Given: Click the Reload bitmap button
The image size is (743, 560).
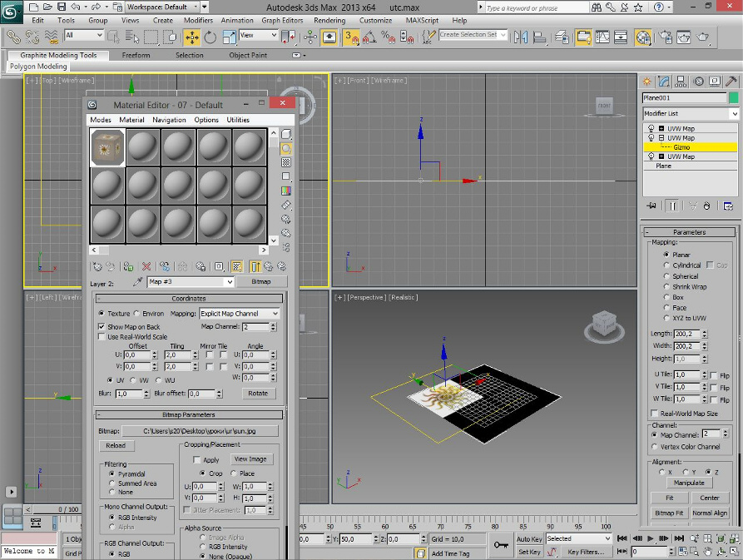Looking at the screenshot, I should [x=116, y=445].
